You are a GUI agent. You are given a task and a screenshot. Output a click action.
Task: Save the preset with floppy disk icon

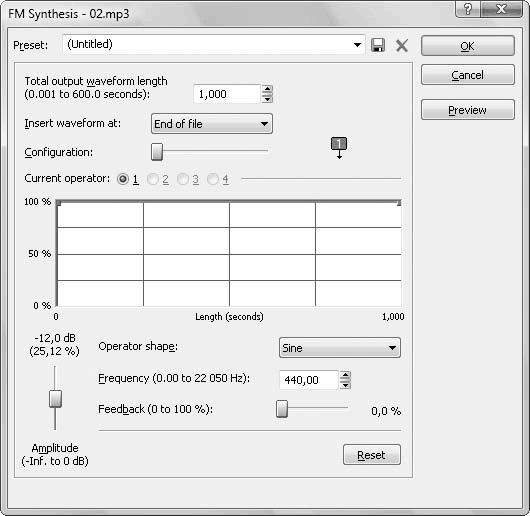pos(378,45)
